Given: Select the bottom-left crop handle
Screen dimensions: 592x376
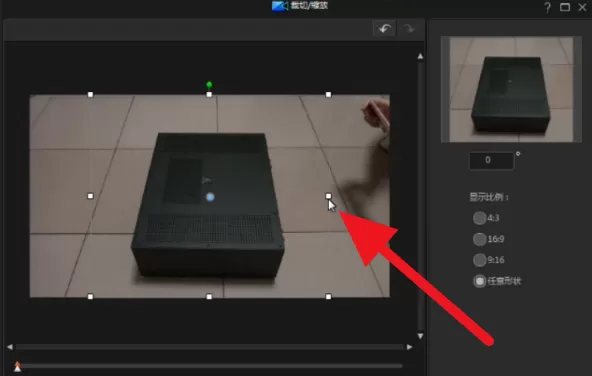Looking at the screenshot, I should pyautogui.click(x=90, y=297).
